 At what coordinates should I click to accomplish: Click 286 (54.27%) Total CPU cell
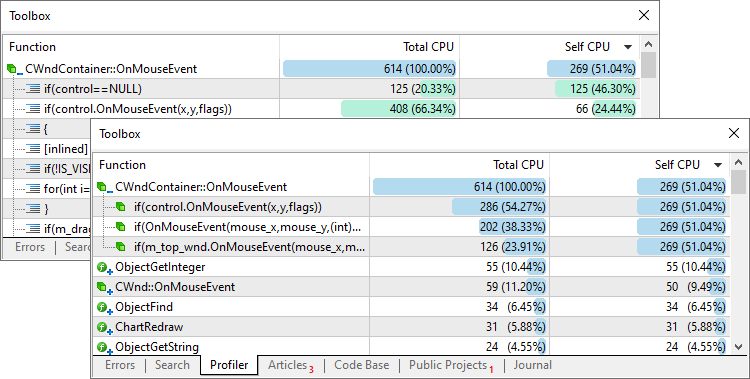pyautogui.click(x=460, y=207)
